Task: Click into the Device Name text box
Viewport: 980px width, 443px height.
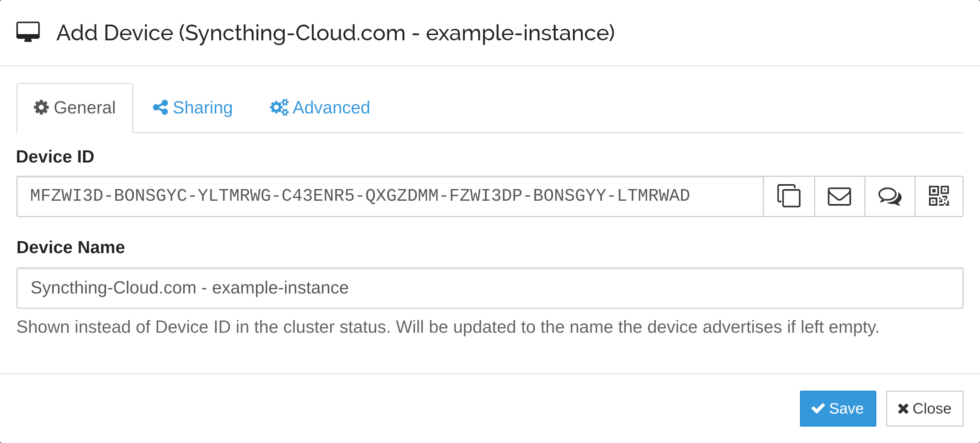Action: 489,288
